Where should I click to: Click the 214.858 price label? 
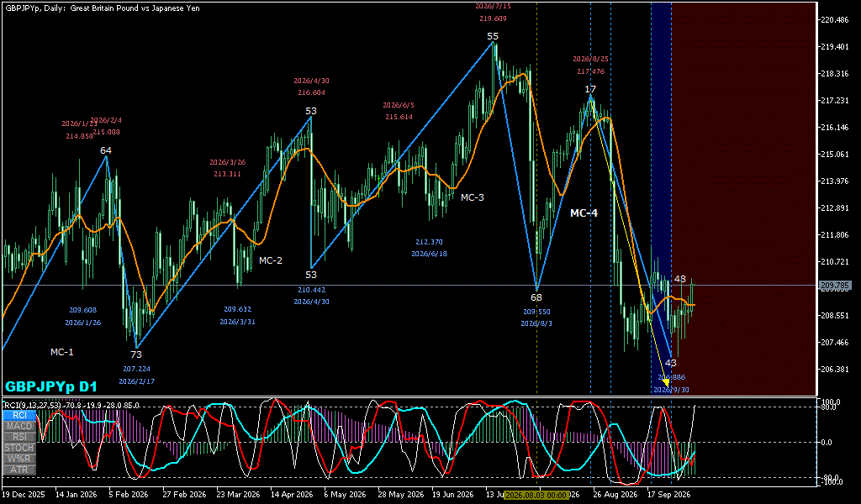[x=79, y=136]
